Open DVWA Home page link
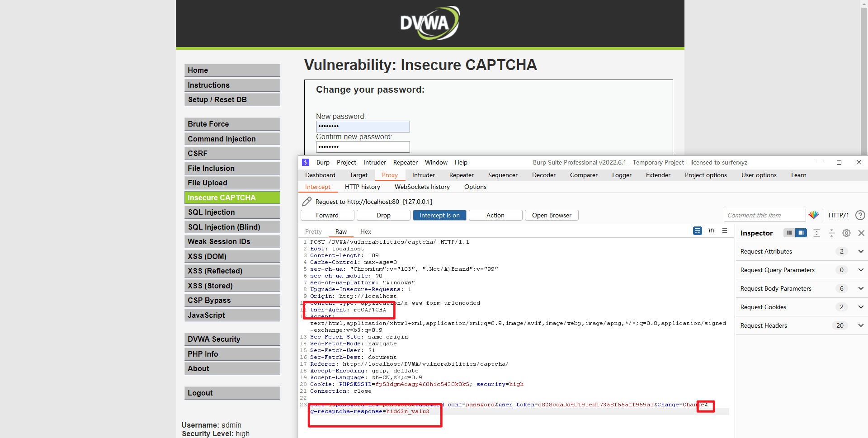Viewport: 868px width, 438px height. click(232, 70)
